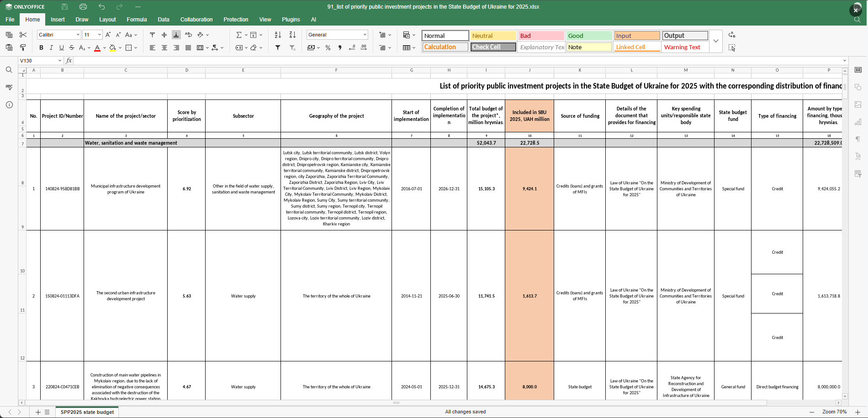Open chart settings in the right sidebar
The image size is (868, 418).
858,122
